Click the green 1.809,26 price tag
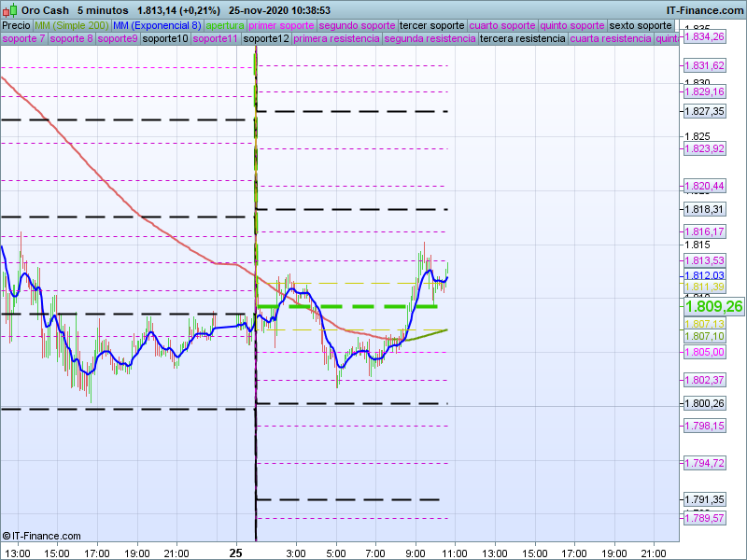This screenshot has width=747, height=560. 713,306
